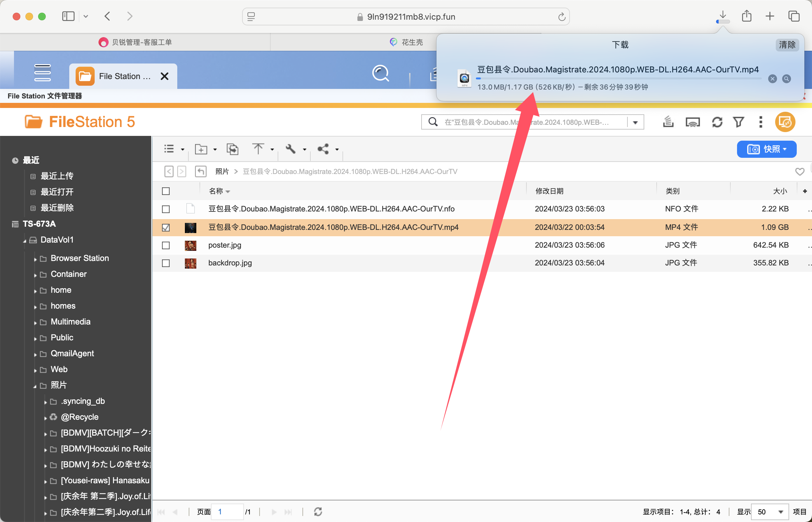The width and height of the screenshot is (812, 522).
Task: Select the File Station app tab
Action: (x=123, y=76)
